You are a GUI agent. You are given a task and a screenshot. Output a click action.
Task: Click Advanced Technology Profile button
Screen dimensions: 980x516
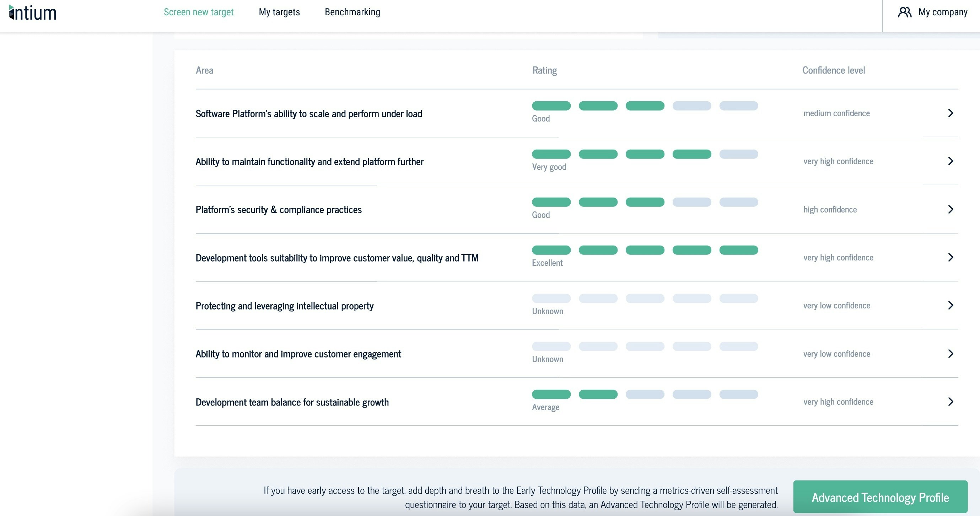[880, 497]
